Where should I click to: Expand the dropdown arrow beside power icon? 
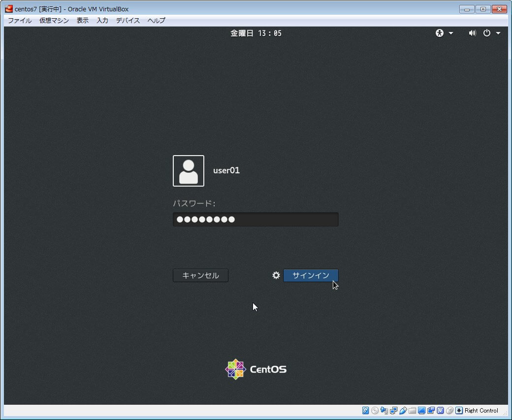coord(498,33)
